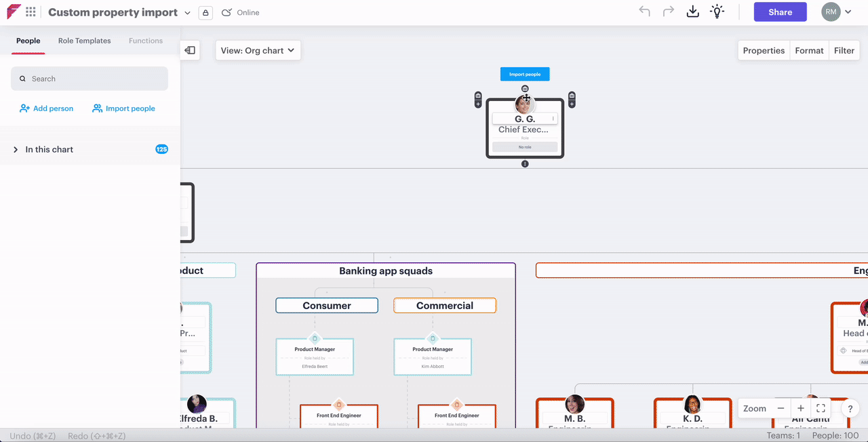Screen dimensions: 868x442
Task: Open the lightbulb tips icon
Action: click(x=717, y=12)
